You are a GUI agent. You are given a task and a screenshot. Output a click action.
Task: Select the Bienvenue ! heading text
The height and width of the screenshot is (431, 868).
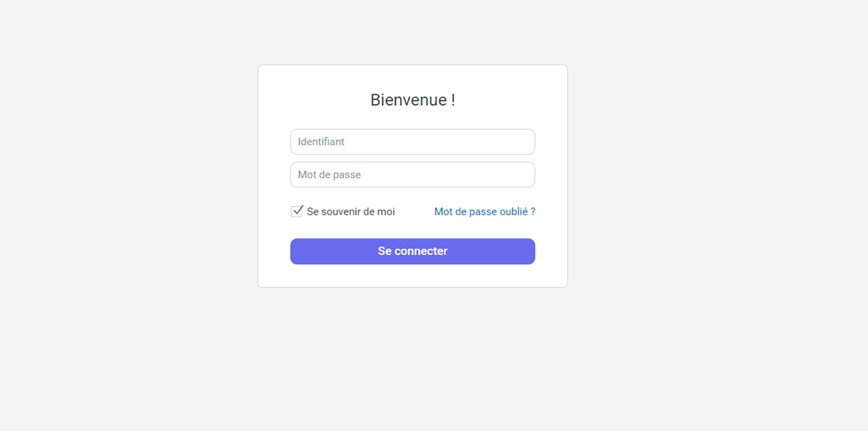point(413,100)
